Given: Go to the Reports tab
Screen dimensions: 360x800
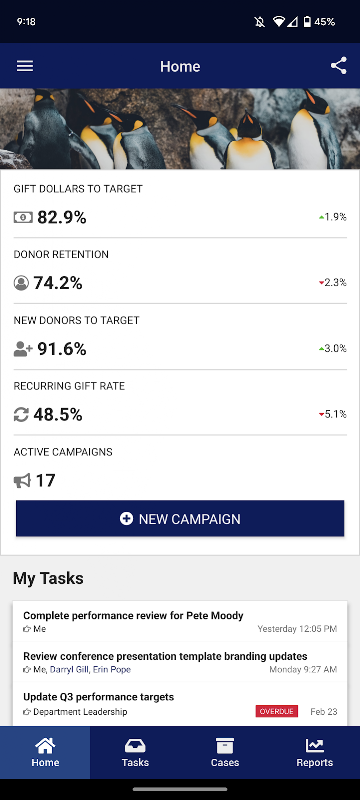Looking at the screenshot, I should click(x=315, y=753).
